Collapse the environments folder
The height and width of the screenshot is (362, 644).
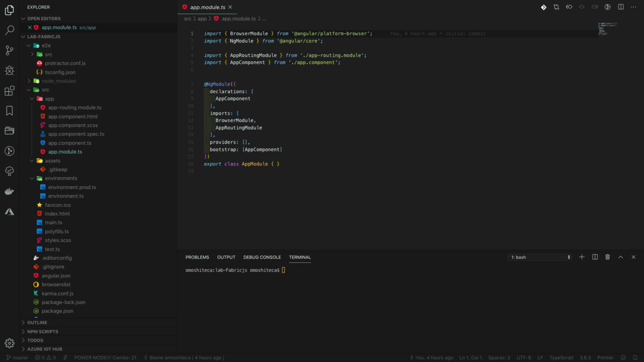pos(32,178)
